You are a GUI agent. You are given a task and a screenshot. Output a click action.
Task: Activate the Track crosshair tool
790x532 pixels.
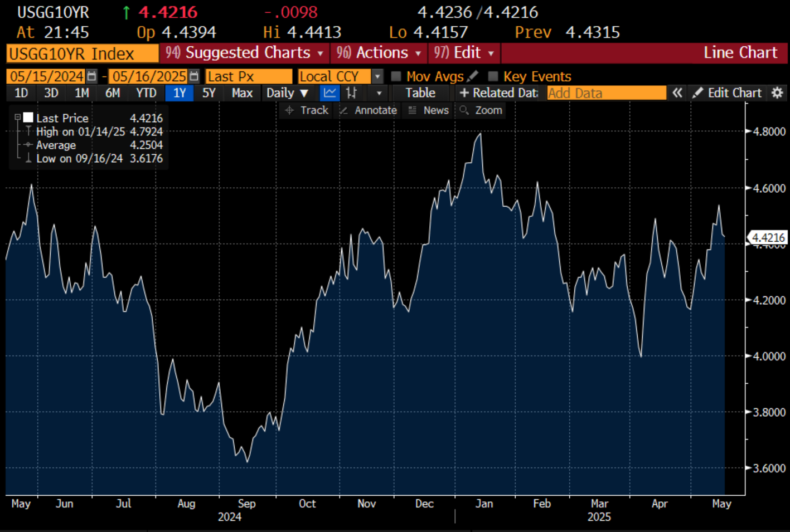pos(307,110)
